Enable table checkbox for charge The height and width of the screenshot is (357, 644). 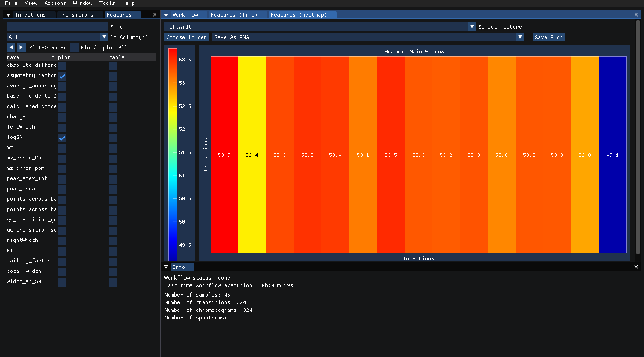tap(113, 117)
